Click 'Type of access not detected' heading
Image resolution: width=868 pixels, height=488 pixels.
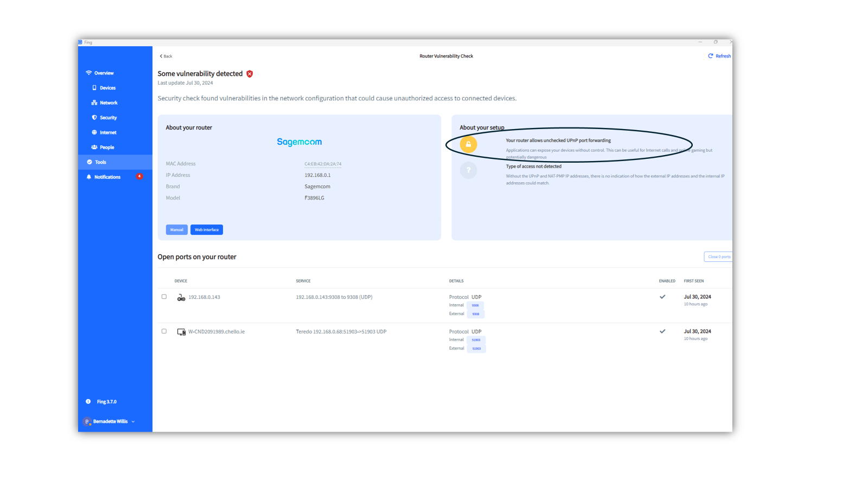534,166
